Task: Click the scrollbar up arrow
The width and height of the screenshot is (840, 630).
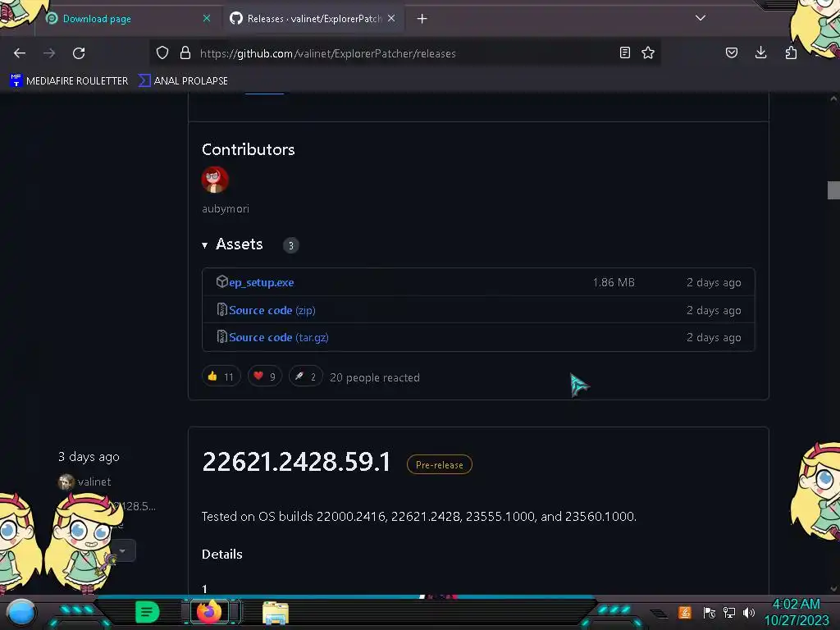Action: [833, 98]
